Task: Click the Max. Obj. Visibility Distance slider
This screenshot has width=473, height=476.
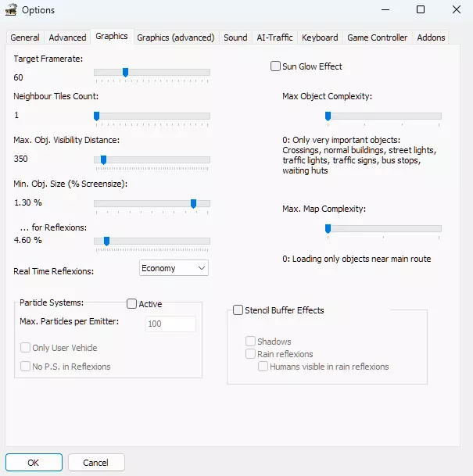Action: pos(152,159)
